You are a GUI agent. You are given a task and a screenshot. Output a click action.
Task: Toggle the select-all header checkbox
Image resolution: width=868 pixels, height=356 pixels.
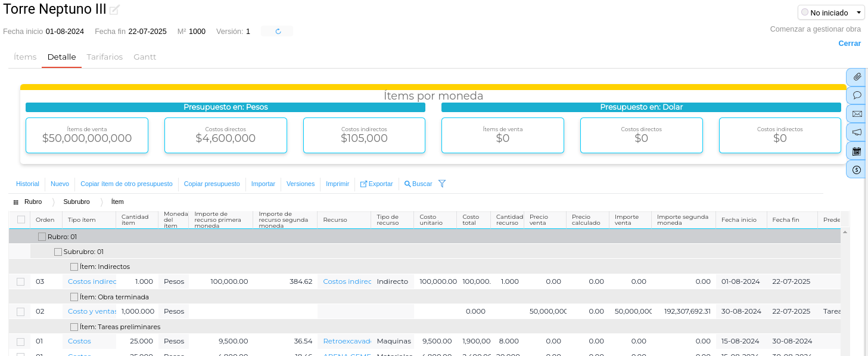[x=21, y=219]
